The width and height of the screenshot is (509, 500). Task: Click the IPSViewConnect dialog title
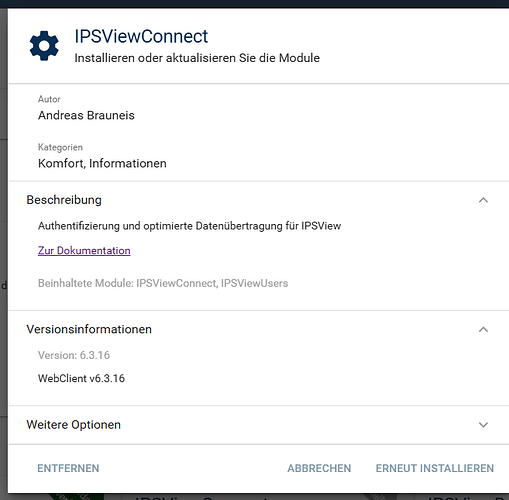141,36
